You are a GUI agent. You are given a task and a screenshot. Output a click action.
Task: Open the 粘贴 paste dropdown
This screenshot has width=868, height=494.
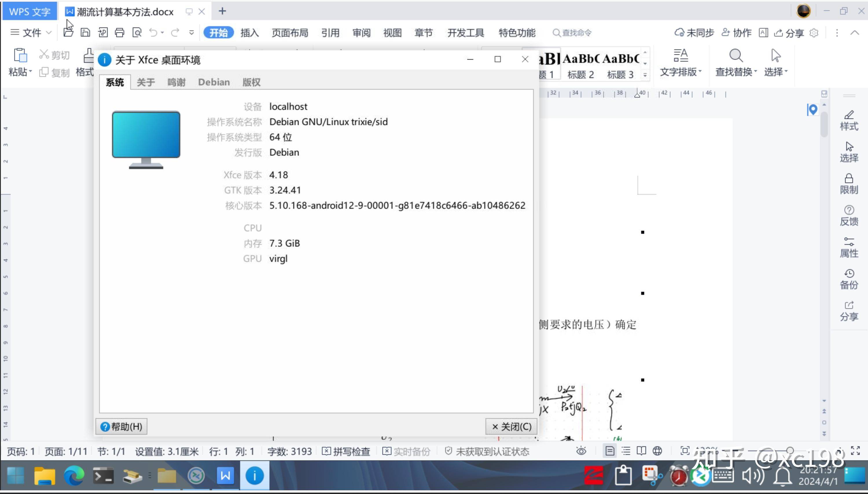coord(20,72)
